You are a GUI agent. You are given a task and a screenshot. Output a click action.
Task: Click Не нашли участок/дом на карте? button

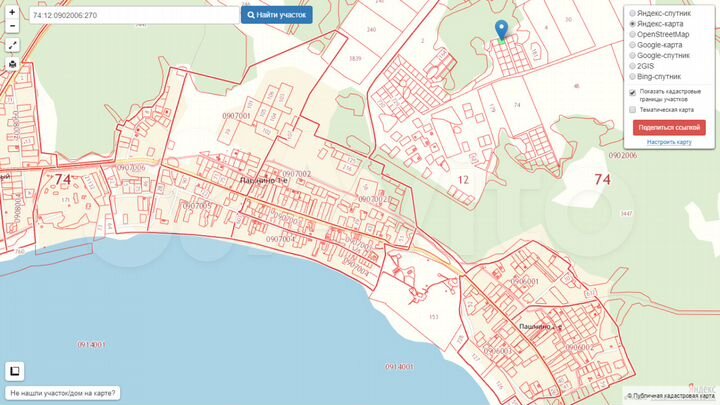pyautogui.click(x=62, y=393)
